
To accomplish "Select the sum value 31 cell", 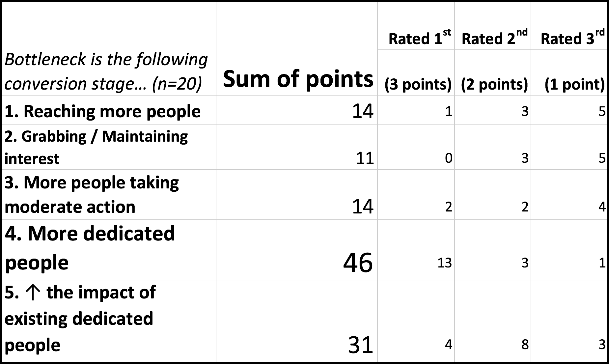I will (x=297, y=322).
